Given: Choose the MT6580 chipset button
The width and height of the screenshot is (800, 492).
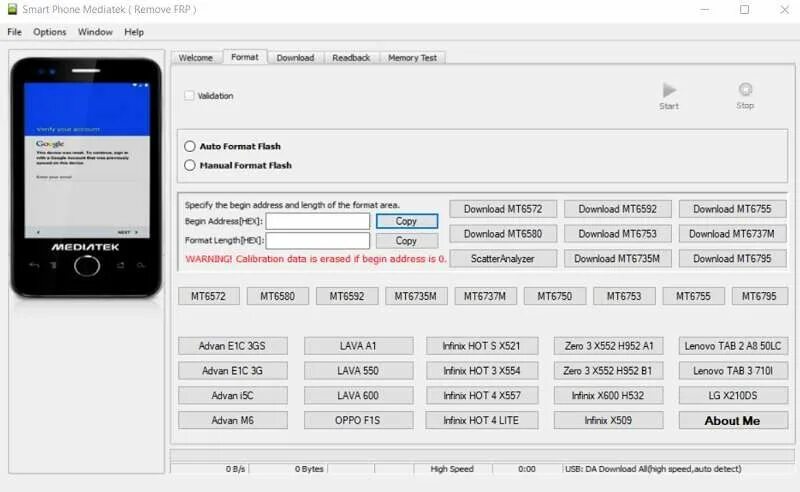Looking at the screenshot, I should [278, 296].
